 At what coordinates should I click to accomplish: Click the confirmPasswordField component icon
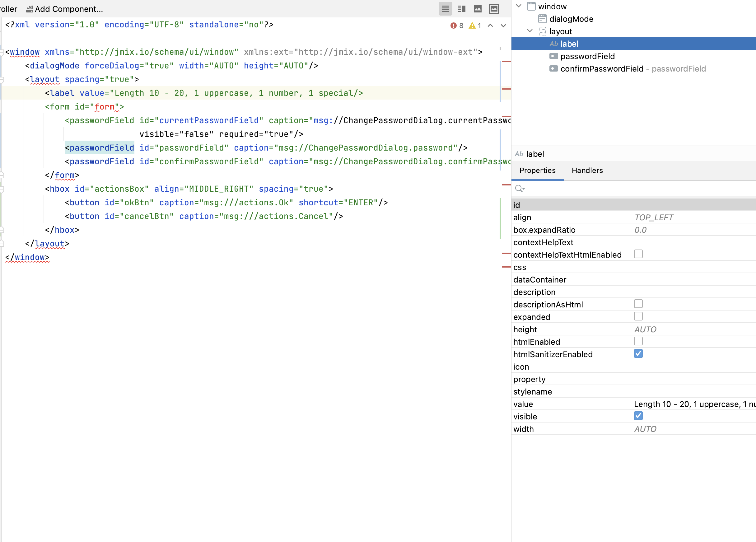click(x=554, y=68)
